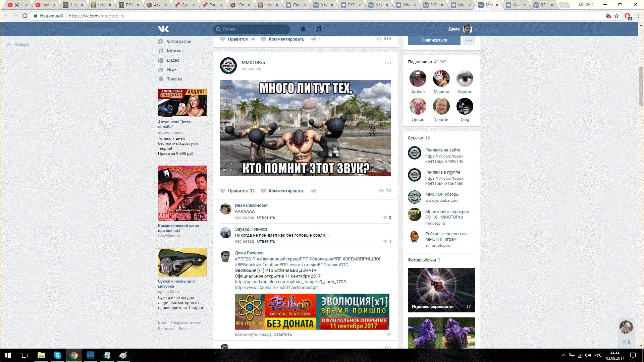Open Реклама в группе link
The width and height of the screenshot is (644, 362).
(x=443, y=172)
